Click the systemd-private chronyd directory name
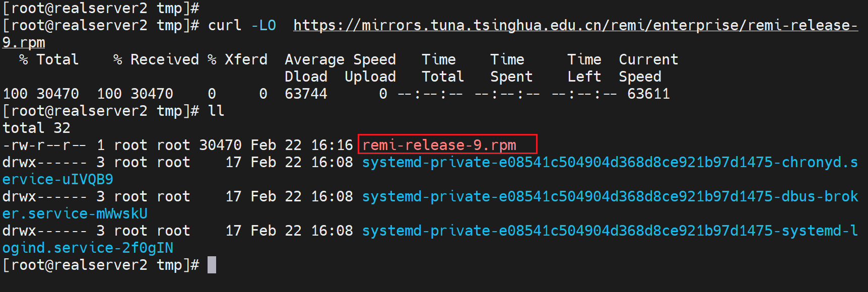 (x=610, y=162)
